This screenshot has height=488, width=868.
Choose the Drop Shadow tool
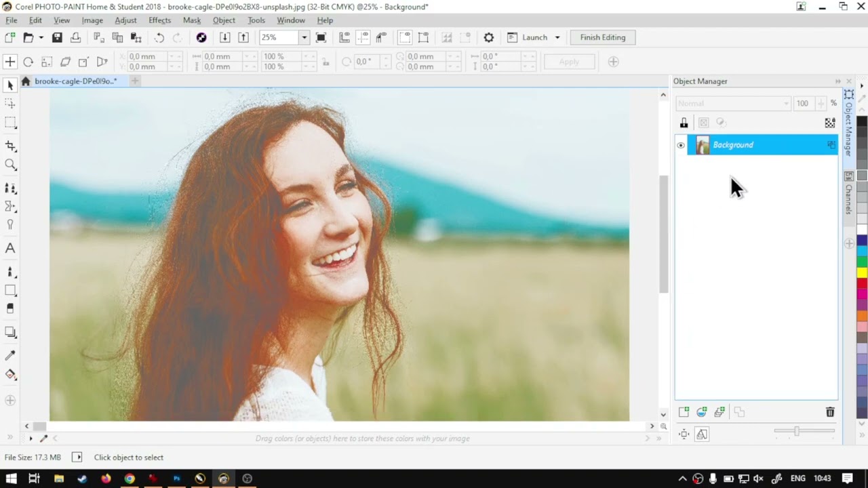click(x=10, y=332)
